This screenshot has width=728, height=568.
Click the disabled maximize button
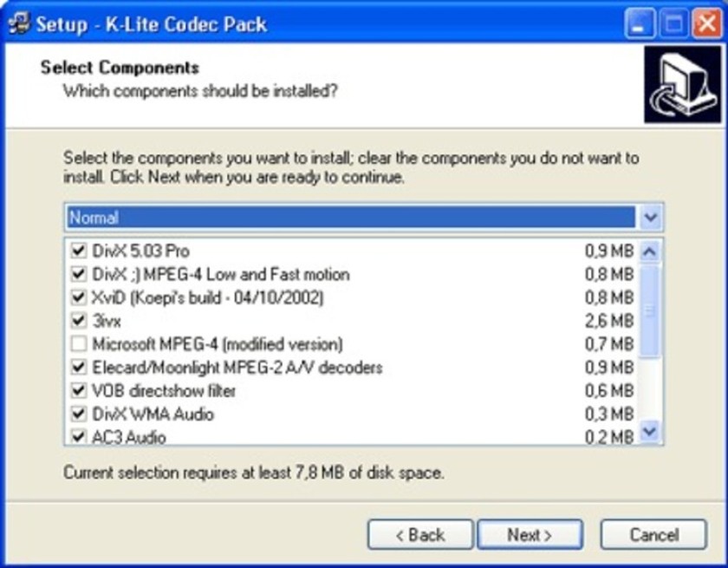[673, 23]
